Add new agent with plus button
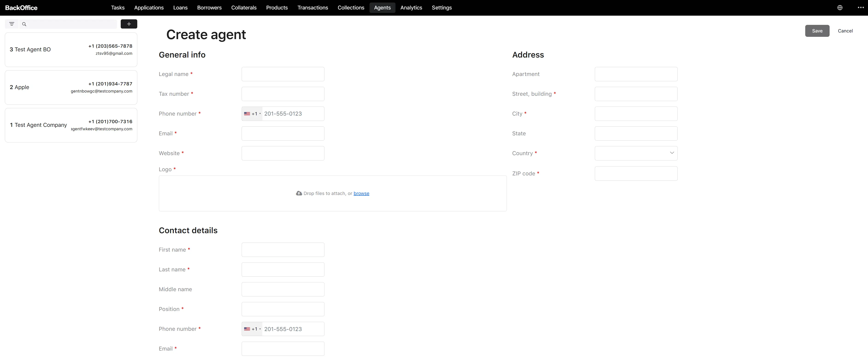The height and width of the screenshot is (363, 868). tap(129, 24)
